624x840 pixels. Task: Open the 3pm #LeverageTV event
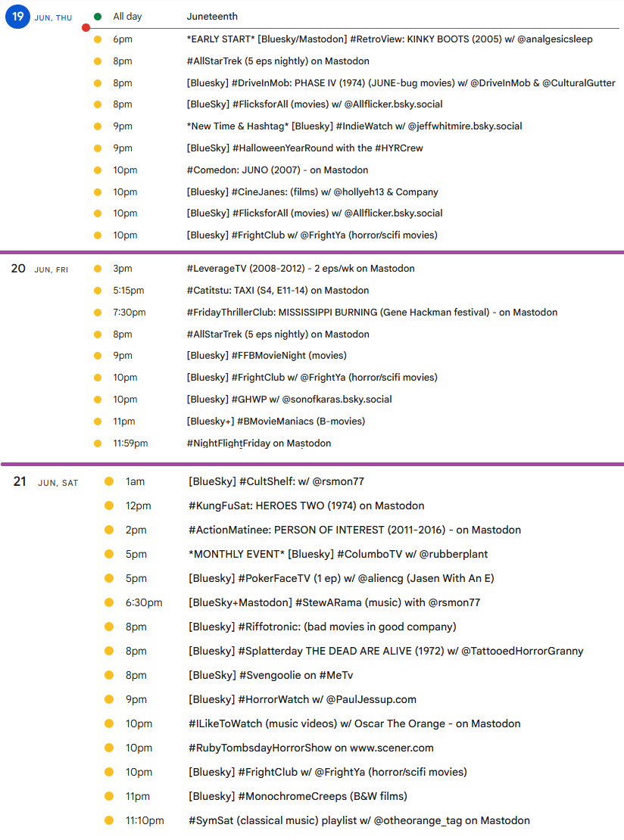(300, 269)
